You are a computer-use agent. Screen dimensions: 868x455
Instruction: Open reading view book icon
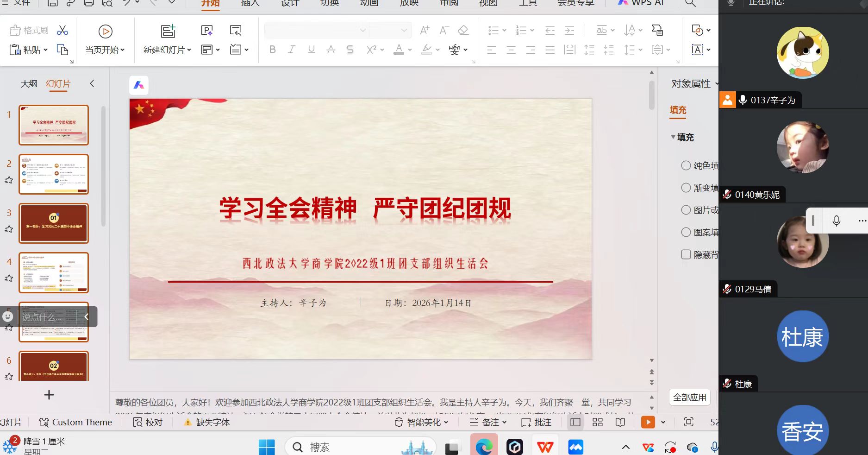[620, 422]
